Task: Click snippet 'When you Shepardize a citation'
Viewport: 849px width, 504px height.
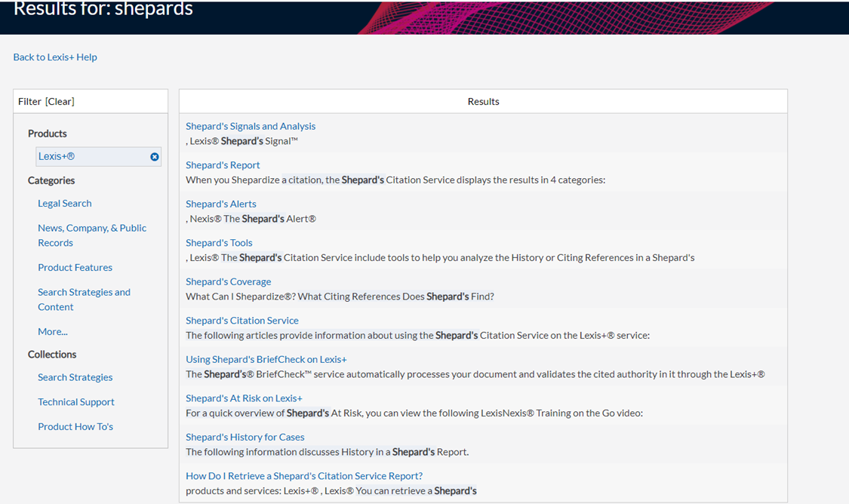Action: 395,180
